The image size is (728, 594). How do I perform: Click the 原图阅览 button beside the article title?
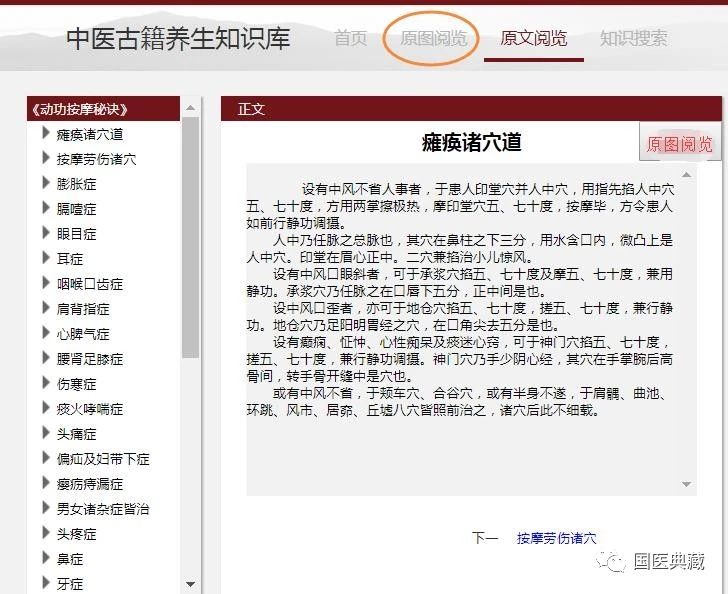pos(680,144)
